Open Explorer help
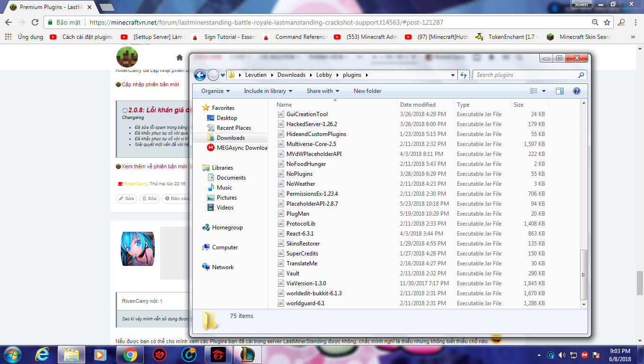This screenshot has height=364, width=644. [x=577, y=91]
